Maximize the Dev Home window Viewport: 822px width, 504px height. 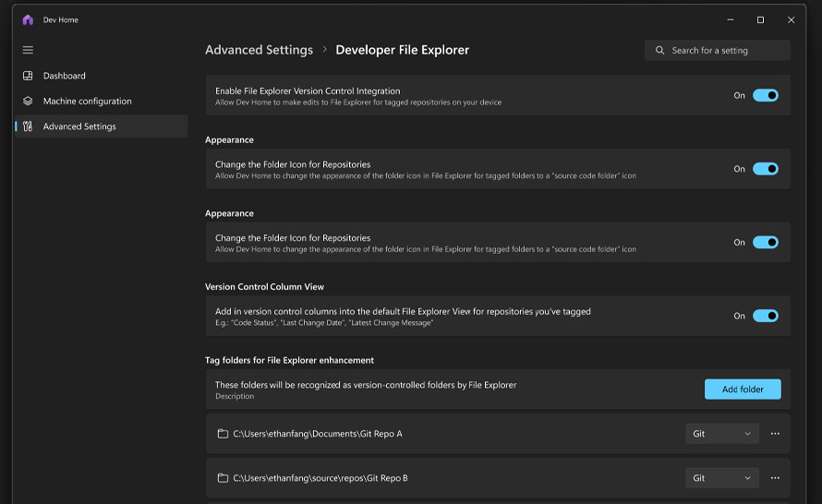(x=760, y=20)
